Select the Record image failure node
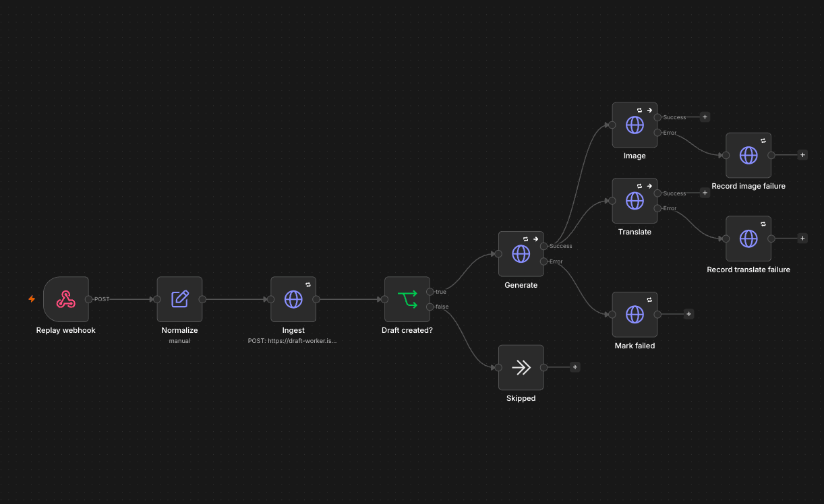The height and width of the screenshot is (504, 824). point(748,155)
